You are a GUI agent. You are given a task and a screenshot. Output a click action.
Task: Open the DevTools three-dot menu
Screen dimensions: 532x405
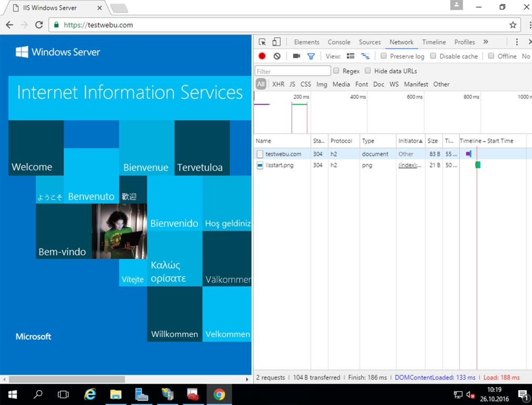pyautogui.click(x=517, y=42)
